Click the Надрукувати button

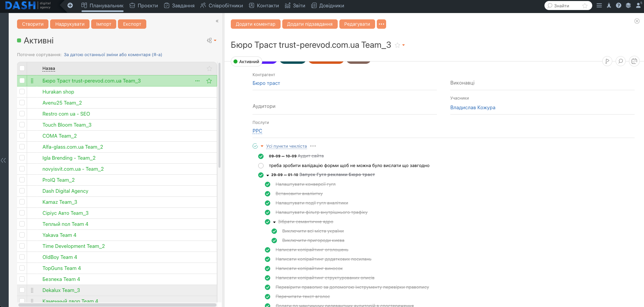coord(70,24)
